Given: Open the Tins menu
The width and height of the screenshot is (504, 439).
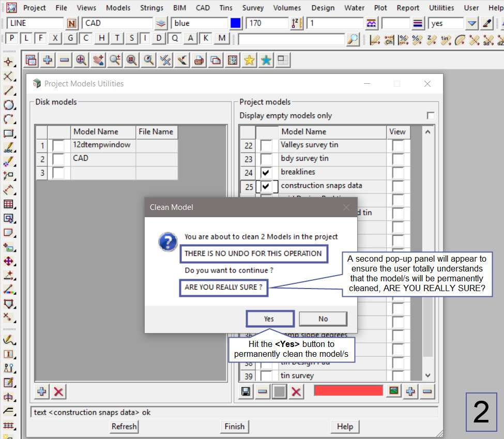Looking at the screenshot, I should pyautogui.click(x=225, y=8).
